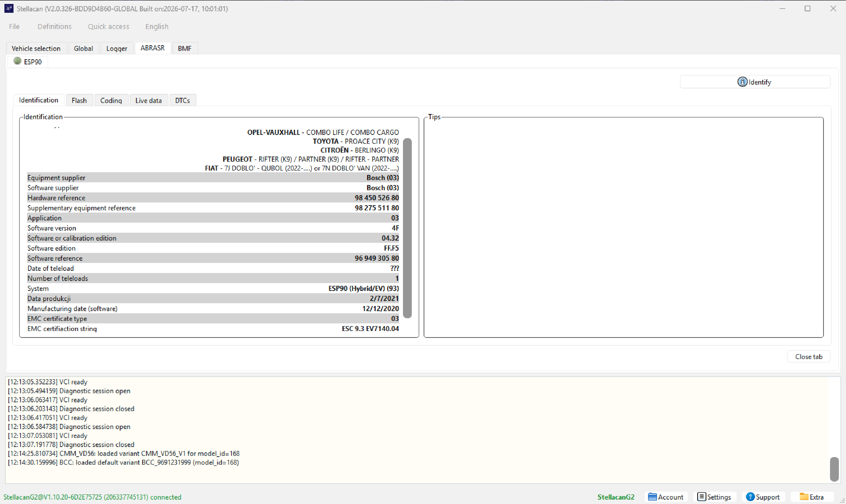Viewport: 846px width, 504px height.
Task: Click the Number of teleloads row
Action: coord(213,278)
